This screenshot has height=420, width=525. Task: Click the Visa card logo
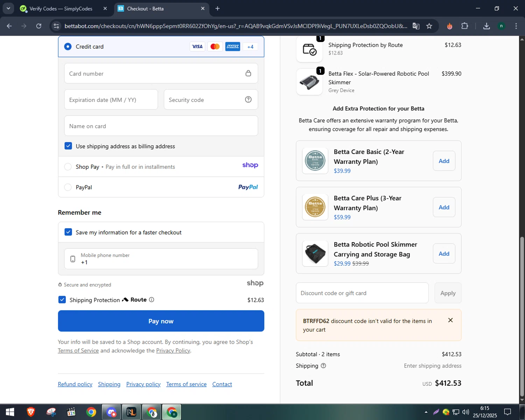coord(197,47)
